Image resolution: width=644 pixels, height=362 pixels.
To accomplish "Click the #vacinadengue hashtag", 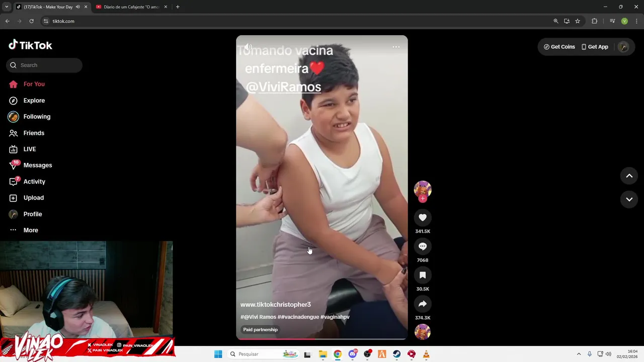I will click(298, 317).
